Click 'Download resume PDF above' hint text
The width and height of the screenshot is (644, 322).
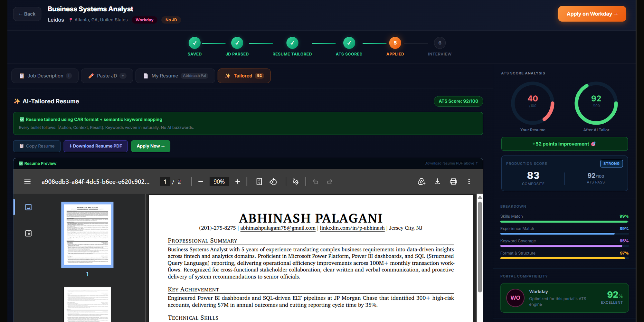(x=451, y=163)
